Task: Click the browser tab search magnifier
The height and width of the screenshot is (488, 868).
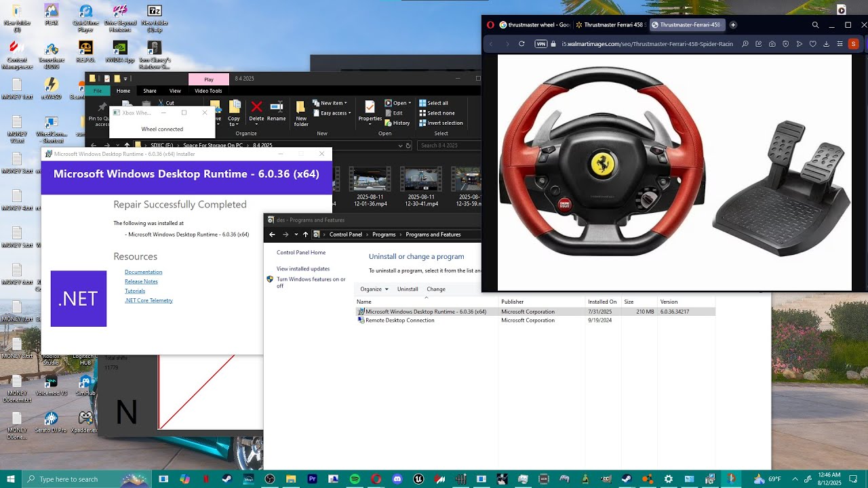Action: (815, 25)
